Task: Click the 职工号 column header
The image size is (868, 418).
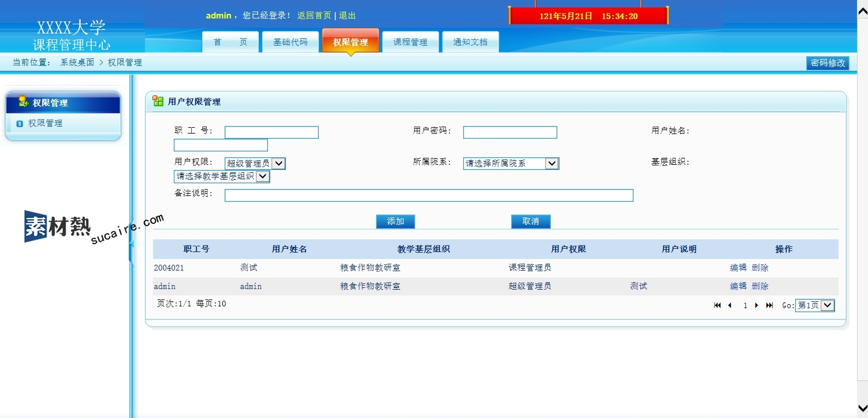Action: 196,249
